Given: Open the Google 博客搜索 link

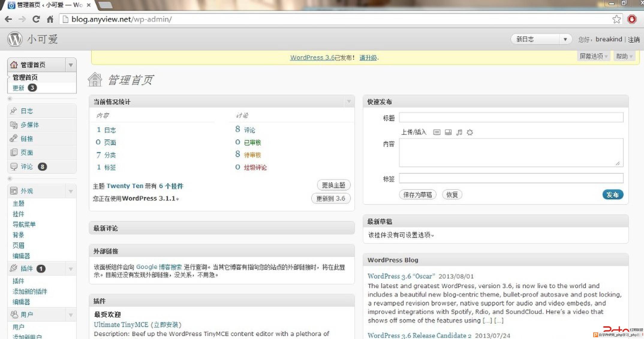Looking at the screenshot, I should click(x=159, y=267).
